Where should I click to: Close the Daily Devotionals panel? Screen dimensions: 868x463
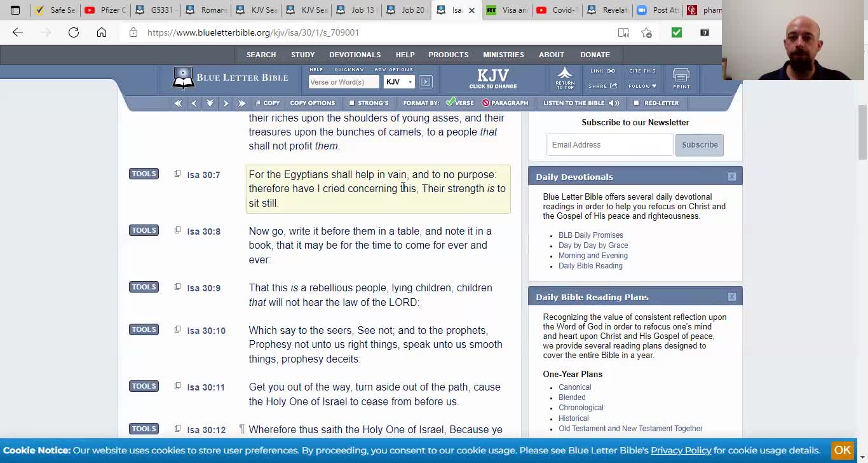point(732,177)
